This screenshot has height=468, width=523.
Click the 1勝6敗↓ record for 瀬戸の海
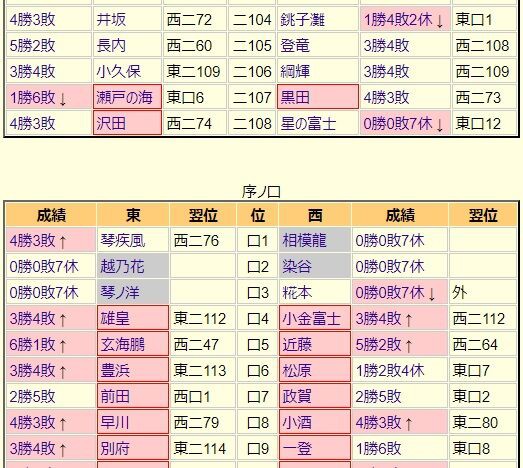(x=38, y=98)
